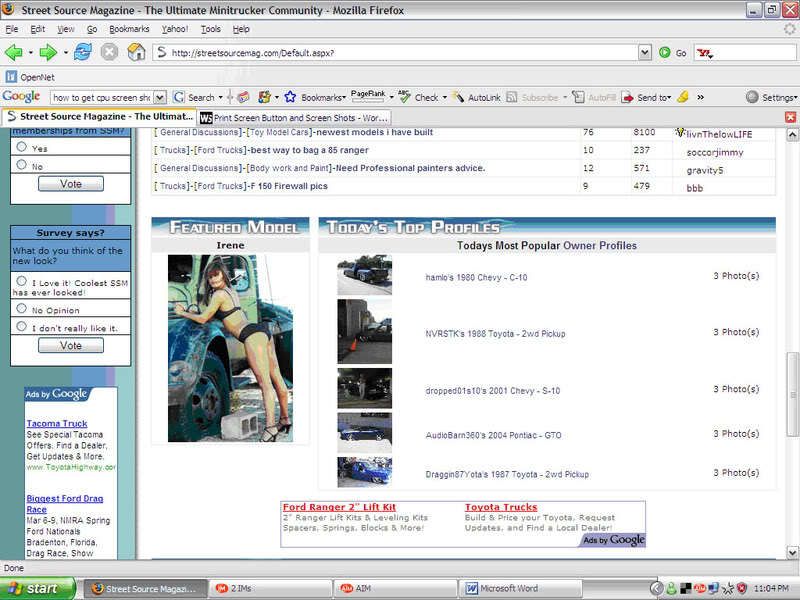
Task: Switch to Microsoft Word in the taskbar
Action: tap(520, 588)
